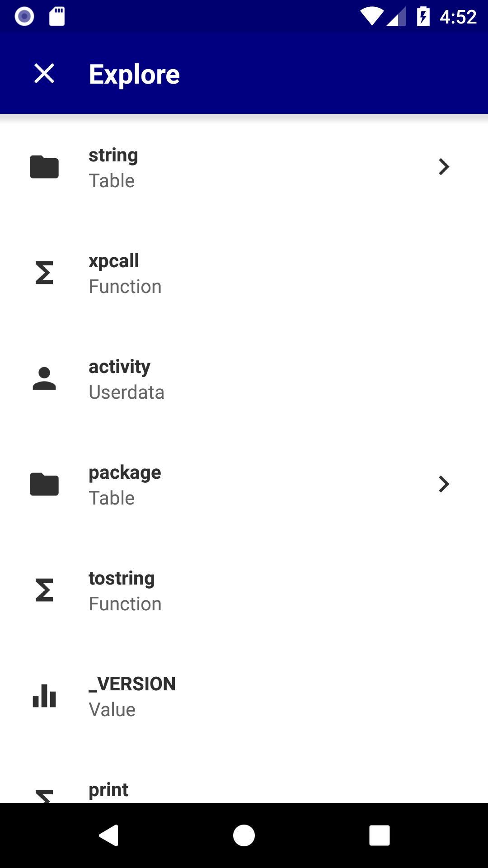Expand the string table chevron

pyautogui.click(x=444, y=167)
